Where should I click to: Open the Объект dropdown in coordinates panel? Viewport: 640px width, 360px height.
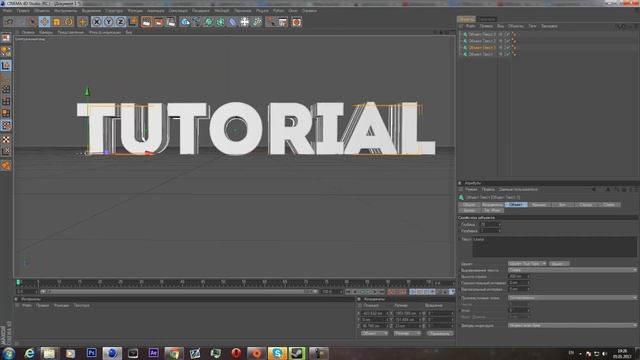pos(374,333)
